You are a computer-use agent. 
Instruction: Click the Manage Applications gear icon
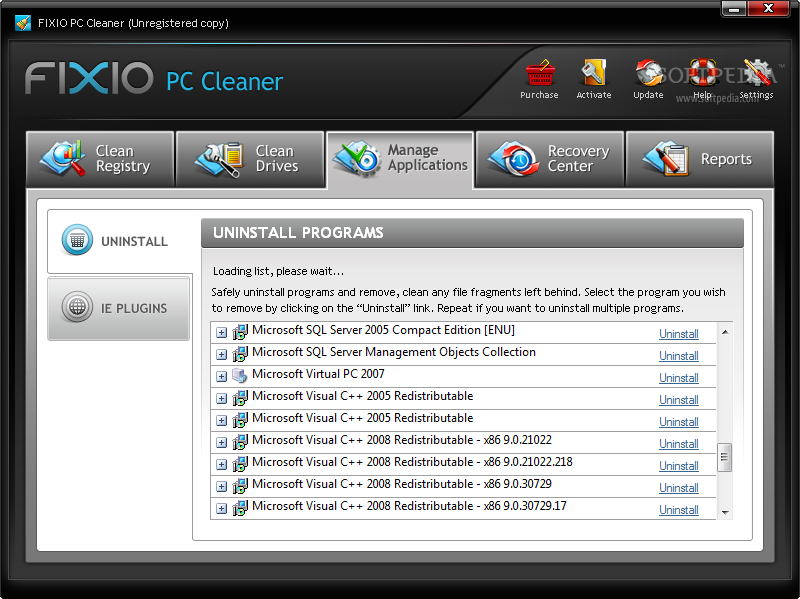pos(357,159)
